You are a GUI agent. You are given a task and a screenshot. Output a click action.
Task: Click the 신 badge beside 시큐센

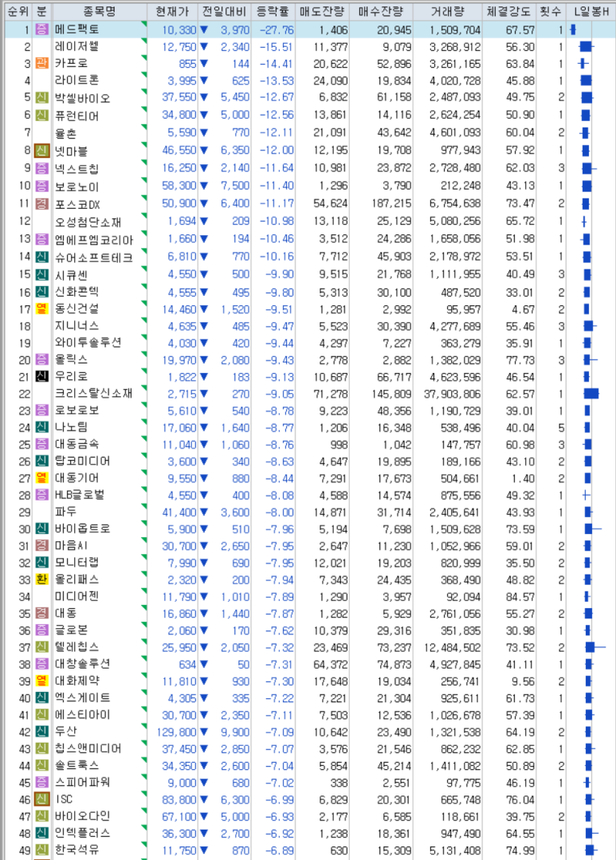[x=41, y=274]
